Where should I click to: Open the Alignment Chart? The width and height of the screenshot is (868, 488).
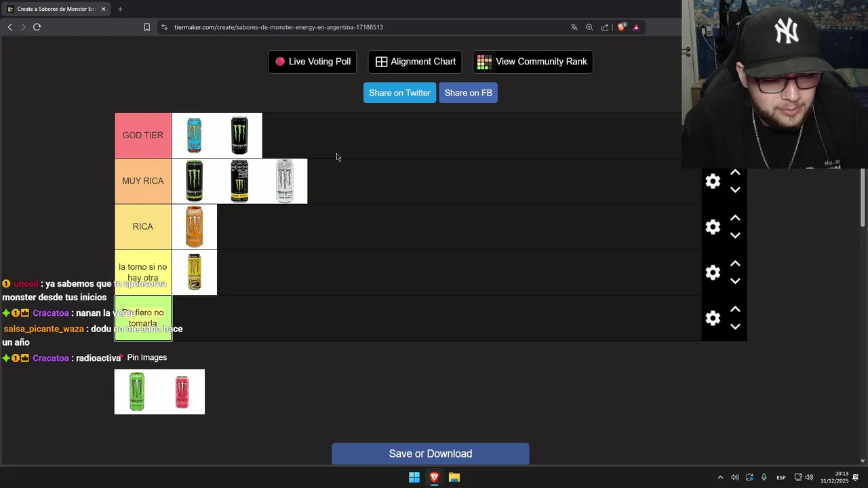415,62
